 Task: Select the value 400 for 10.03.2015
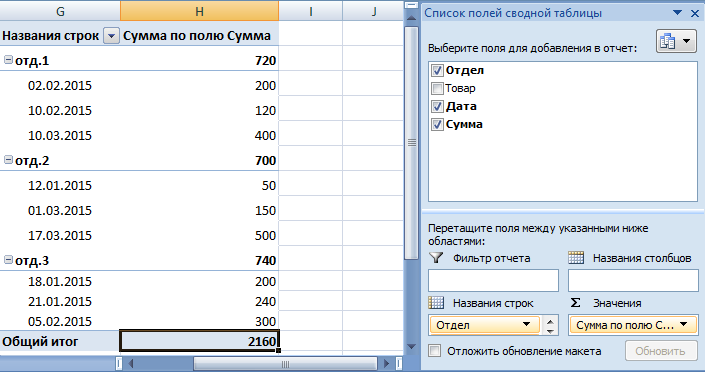pyautogui.click(x=199, y=135)
